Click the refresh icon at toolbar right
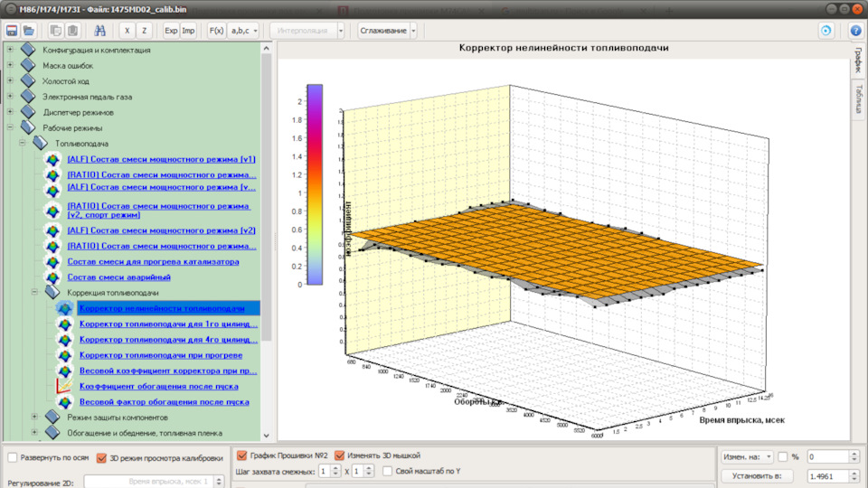 point(826,31)
